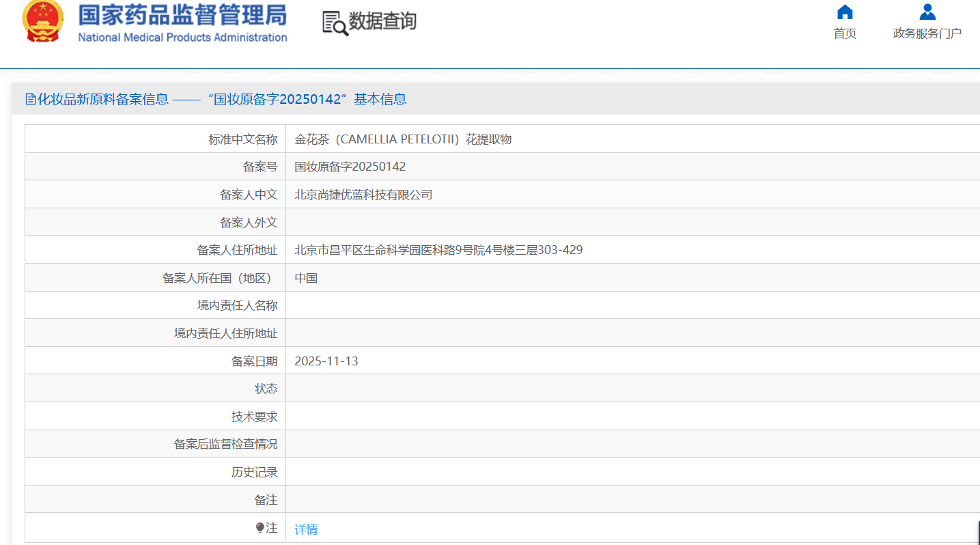Viewport: 980px width, 545px height.
Task: Click the country value 中国
Action: point(306,278)
